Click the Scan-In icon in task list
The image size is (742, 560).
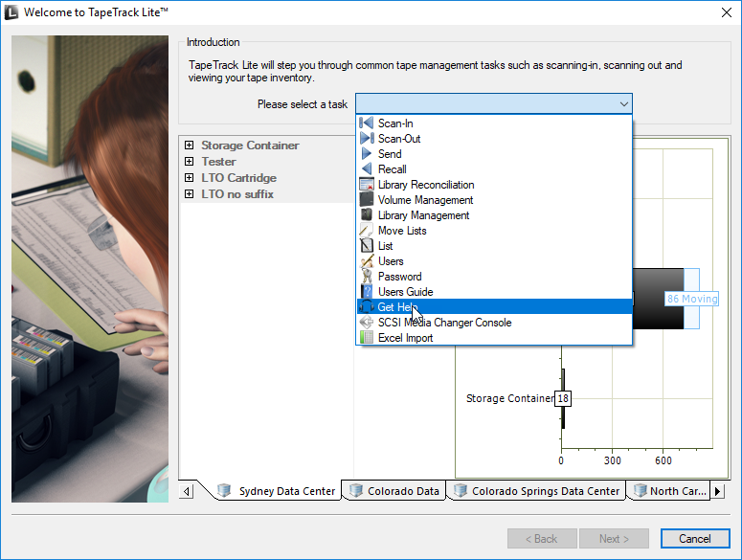[x=367, y=123]
